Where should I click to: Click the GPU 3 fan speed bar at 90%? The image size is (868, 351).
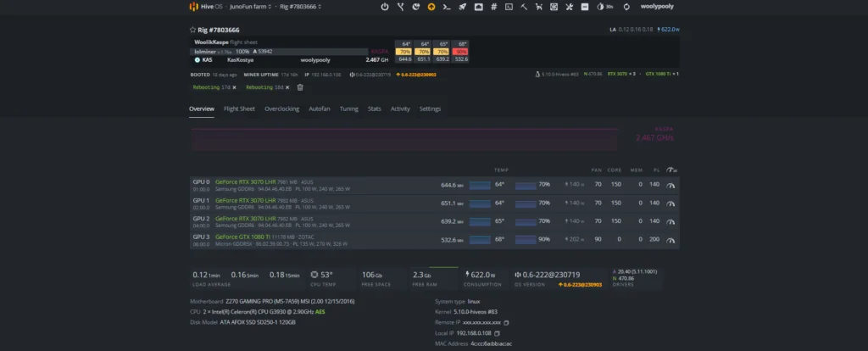click(x=526, y=240)
